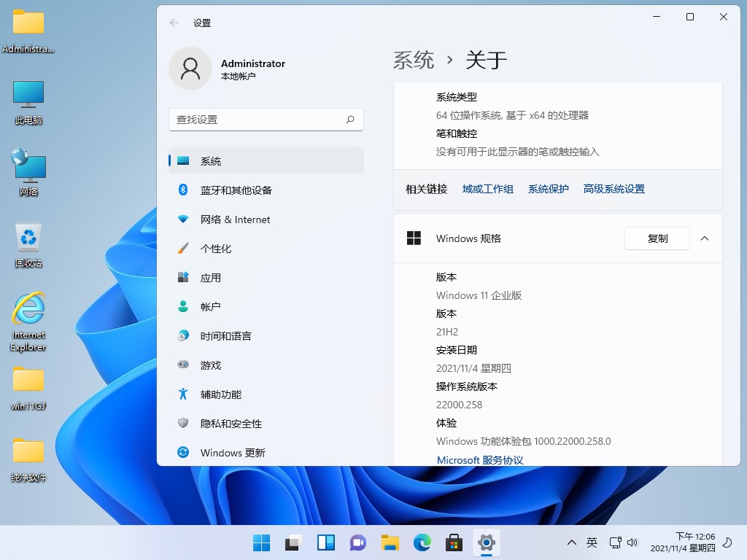Click the globe clock time icon
The image size is (747, 560).
(x=183, y=335)
